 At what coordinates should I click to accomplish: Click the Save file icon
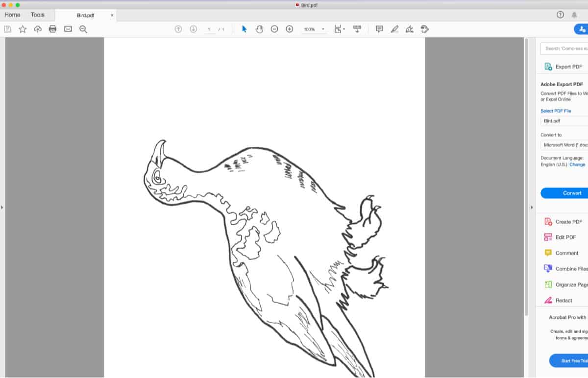(x=8, y=29)
